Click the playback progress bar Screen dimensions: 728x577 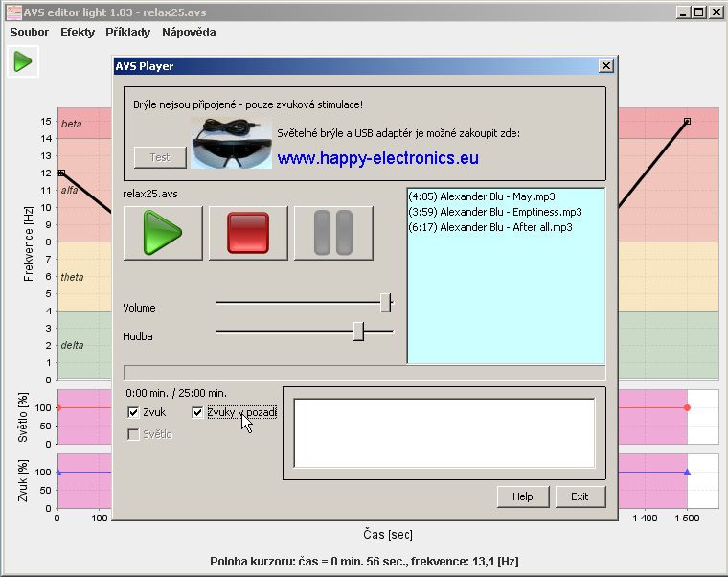click(x=364, y=373)
